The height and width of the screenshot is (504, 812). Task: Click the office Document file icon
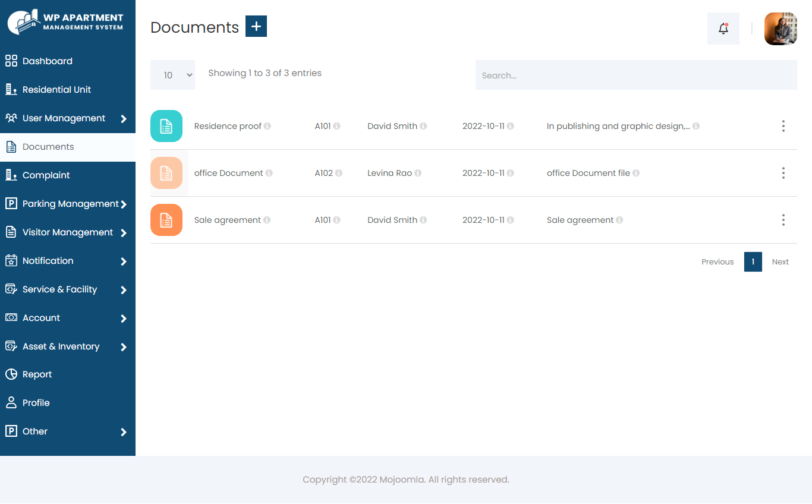pos(166,173)
